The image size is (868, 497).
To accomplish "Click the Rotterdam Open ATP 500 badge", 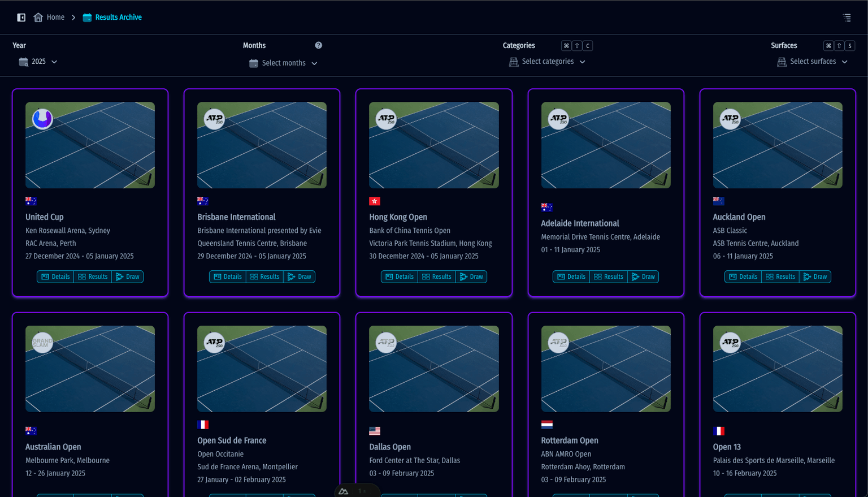I will [558, 342].
